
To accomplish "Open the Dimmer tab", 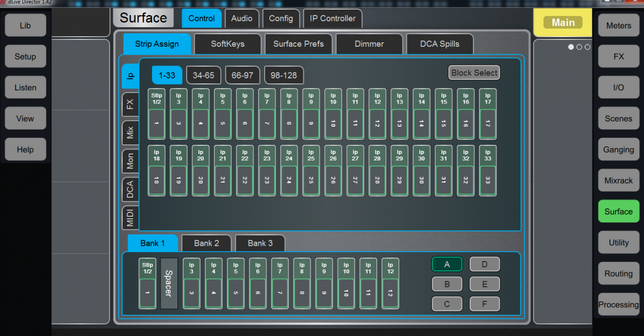I will coord(369,44).
